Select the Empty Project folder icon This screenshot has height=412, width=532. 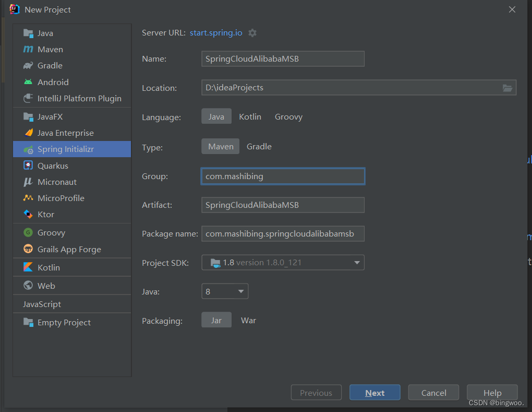point(28,322)
